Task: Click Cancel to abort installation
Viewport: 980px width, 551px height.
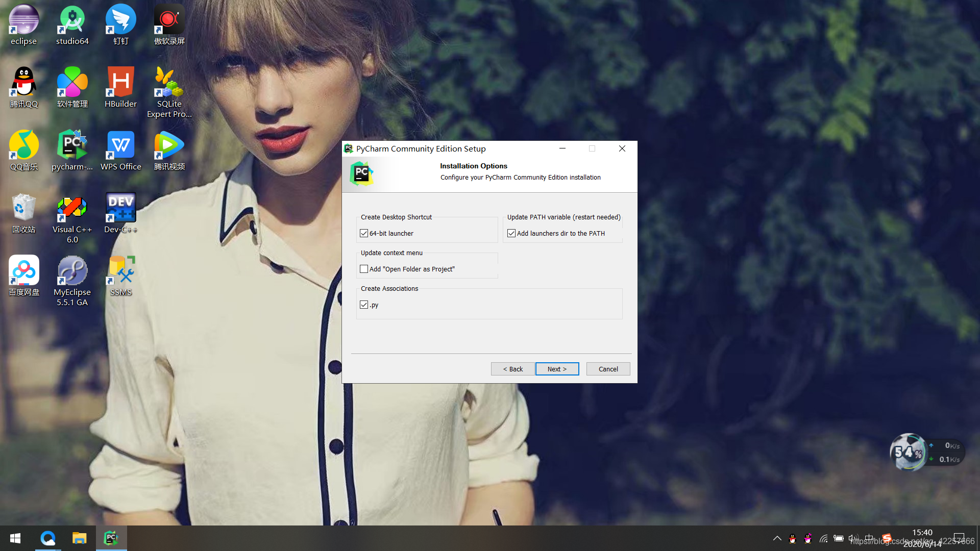Action: [608, 369]
